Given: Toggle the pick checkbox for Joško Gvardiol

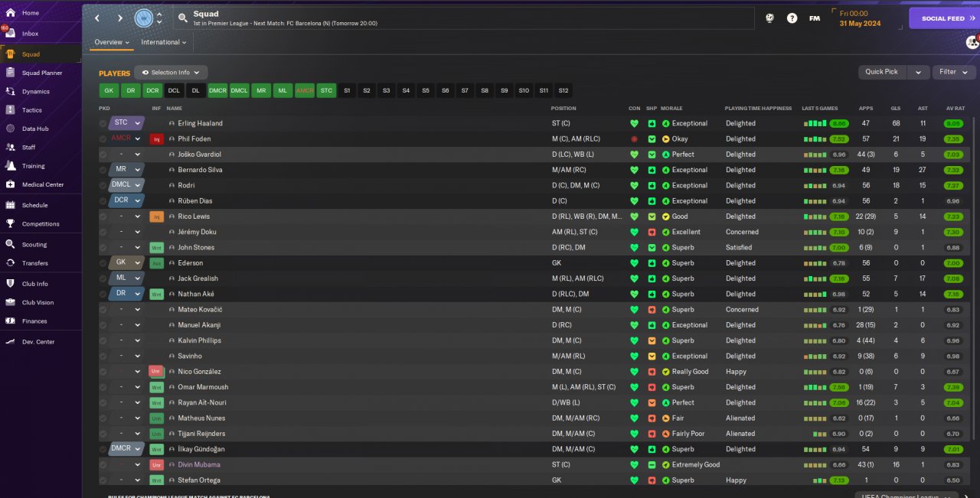Looking at the screenshot, I should pyautogui.click(x=103, y=155).
